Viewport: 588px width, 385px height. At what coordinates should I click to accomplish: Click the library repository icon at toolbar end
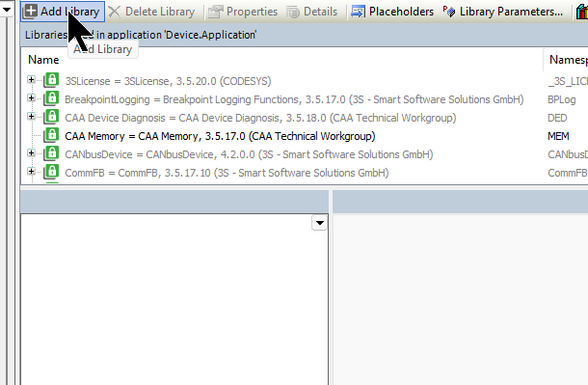[x=582, y=12]
